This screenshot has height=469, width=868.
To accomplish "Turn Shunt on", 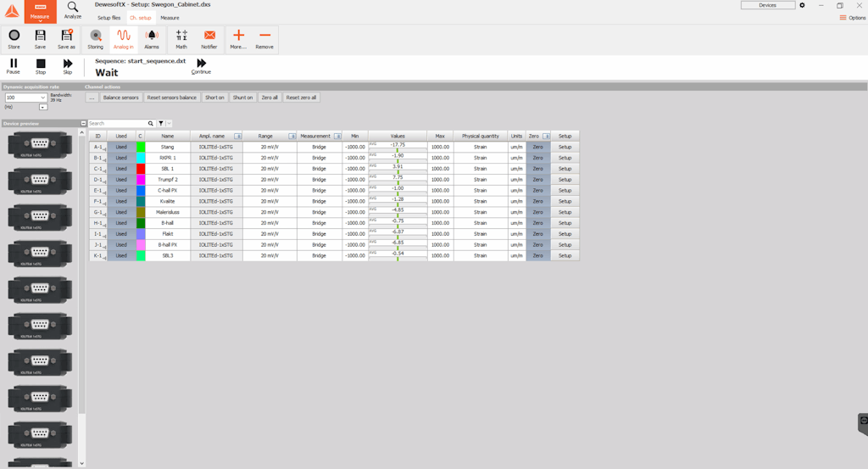I will click(x=242, y=98).
